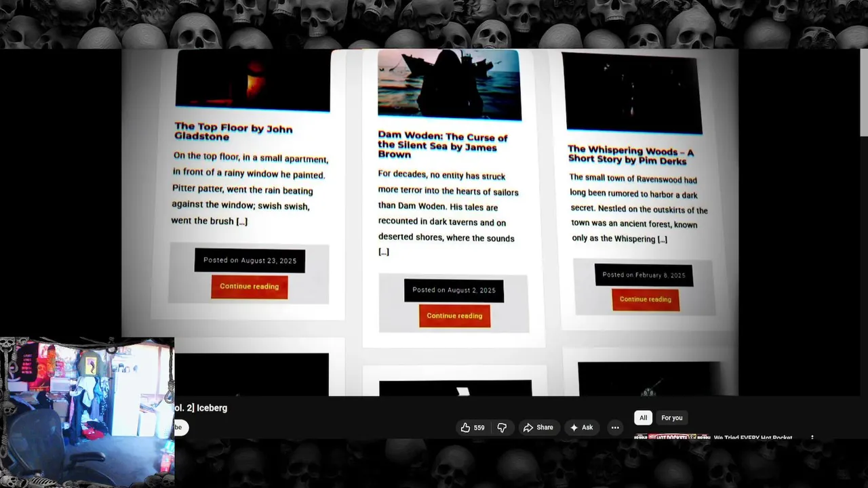This screenshot has height=488, width=868.
Task: Click the thumbs-down dislike icon
Action: pos(502,428)
